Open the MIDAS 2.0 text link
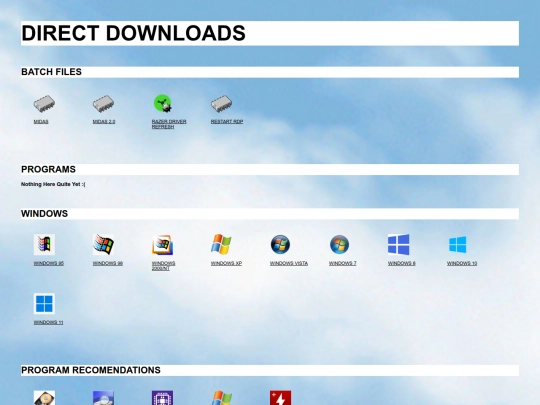540x405 pixels. (104, 122)
